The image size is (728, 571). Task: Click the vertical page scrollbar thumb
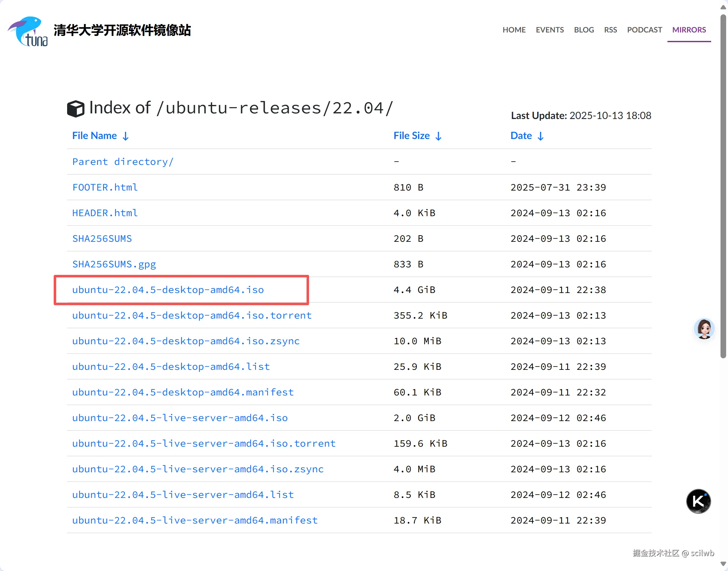coord(723,186)
